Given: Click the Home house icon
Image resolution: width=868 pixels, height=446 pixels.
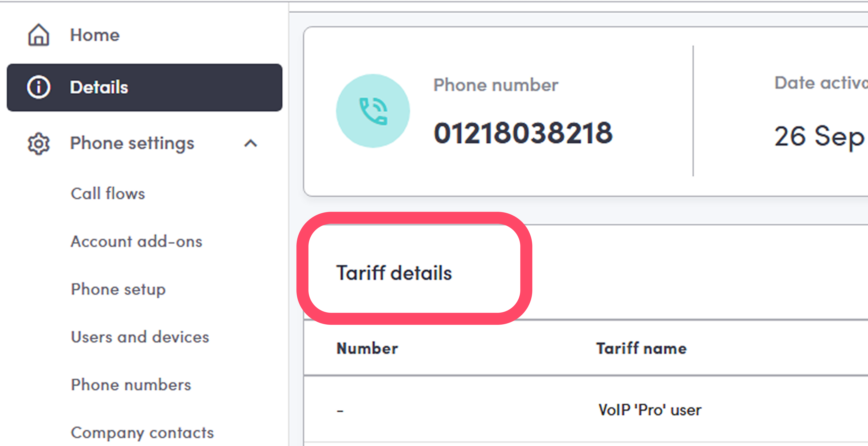Looking at the screenshot, I should (38, 35).
